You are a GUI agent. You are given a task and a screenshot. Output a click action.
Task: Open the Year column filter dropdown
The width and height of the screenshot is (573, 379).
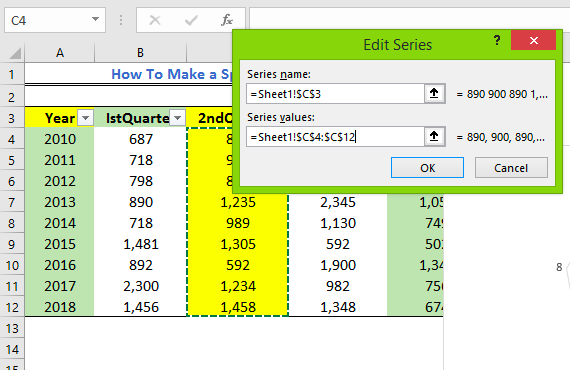[86, 118]
